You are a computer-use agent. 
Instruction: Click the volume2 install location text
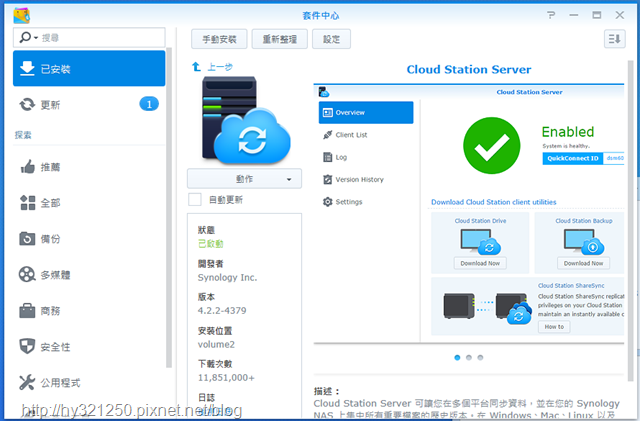pos(216,344)
